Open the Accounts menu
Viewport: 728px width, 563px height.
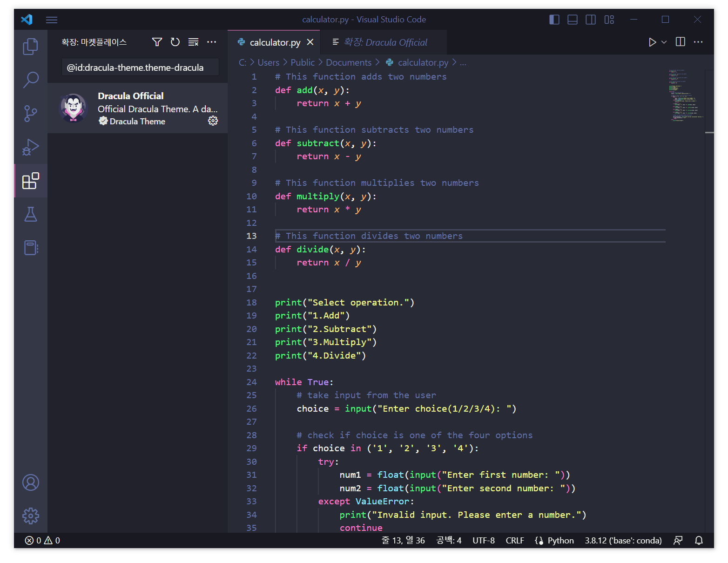tap(31, 482)
